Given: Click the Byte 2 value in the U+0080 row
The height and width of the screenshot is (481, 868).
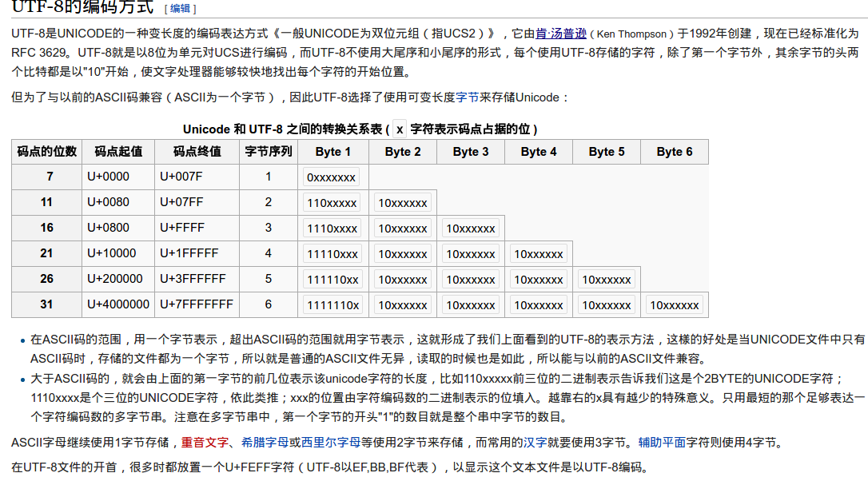Looking at the screenshot, I should coord(403,203).
